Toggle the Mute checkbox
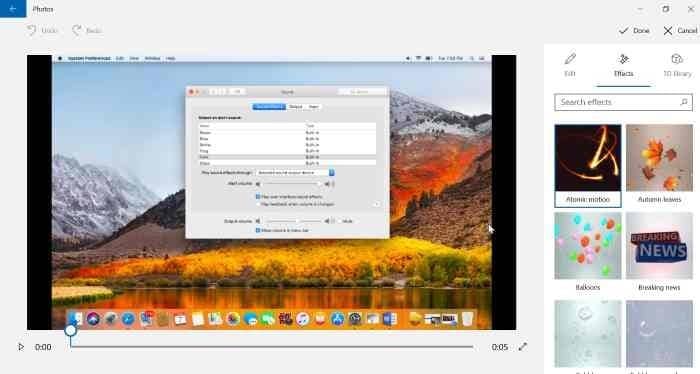The height and width of the screenshot is (374, 700). [340, 221]
